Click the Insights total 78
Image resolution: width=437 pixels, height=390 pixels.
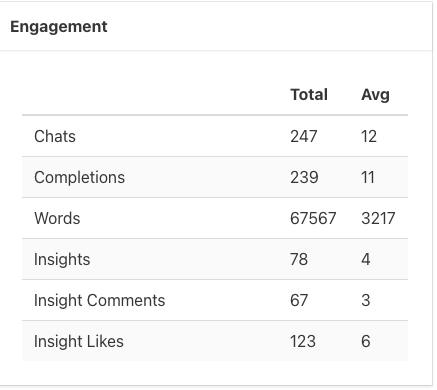pos(299,259)
